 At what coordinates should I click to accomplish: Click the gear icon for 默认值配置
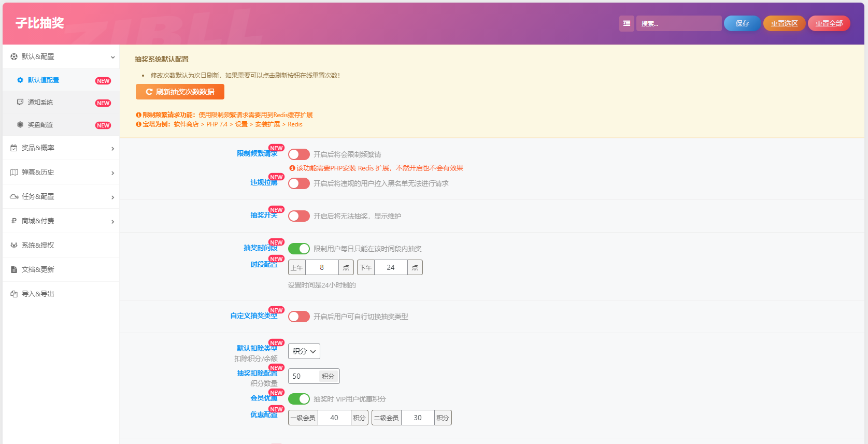(x=20, y=80)
